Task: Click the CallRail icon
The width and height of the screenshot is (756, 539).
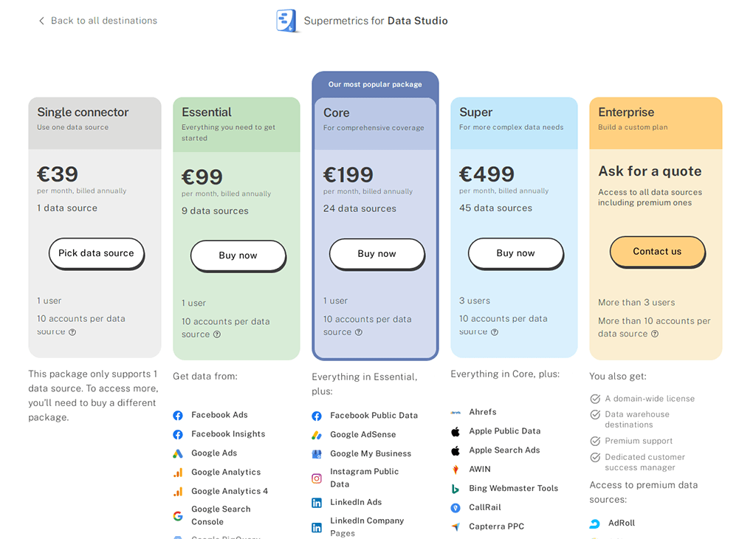Action: coord(456,508)
